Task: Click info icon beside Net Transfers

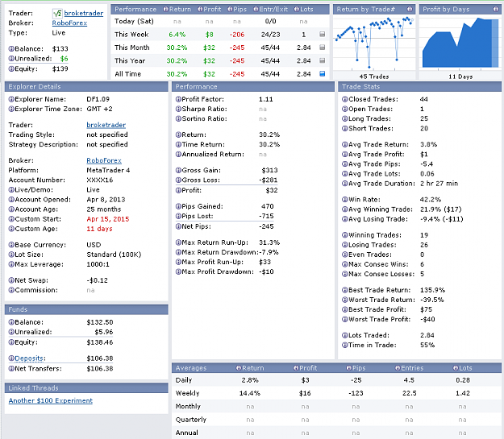Action: [11, 369]
